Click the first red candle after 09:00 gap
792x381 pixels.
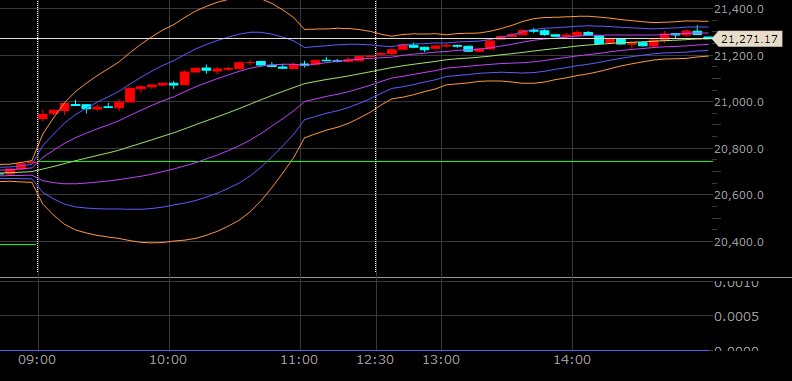pos(43,116)
